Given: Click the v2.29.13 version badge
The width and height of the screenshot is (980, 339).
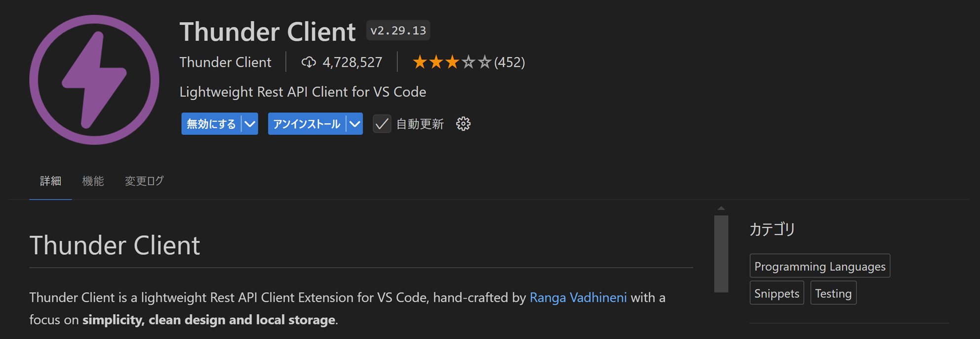Looking at the screenshot, I should click(398, 31).
